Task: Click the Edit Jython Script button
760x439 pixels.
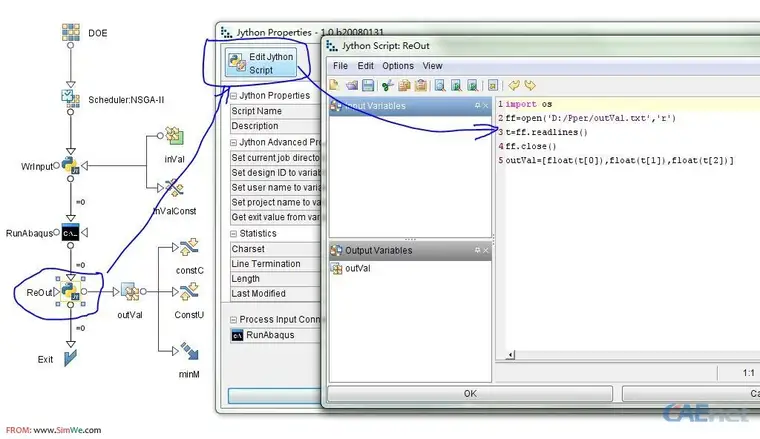Action: (x=260, y=63)
